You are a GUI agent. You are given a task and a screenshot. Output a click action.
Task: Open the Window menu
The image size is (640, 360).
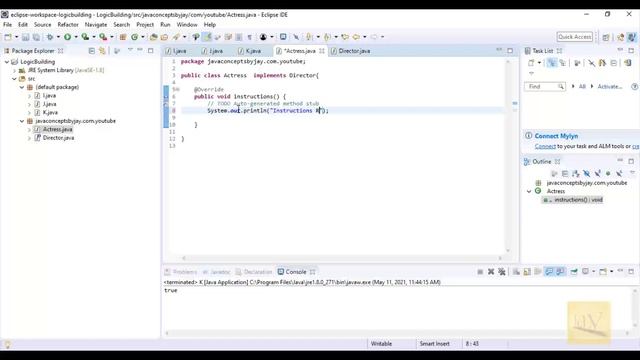coord(187,24)
